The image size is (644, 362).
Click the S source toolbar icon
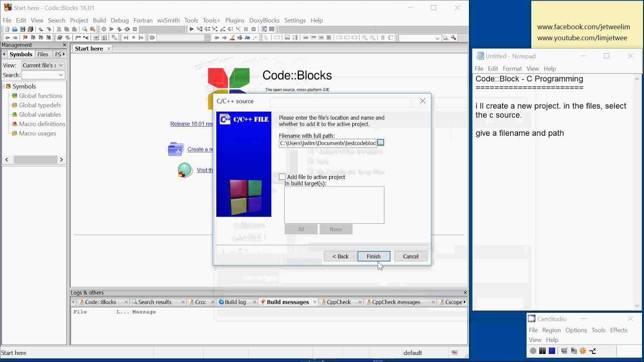(x=382, y=38)
